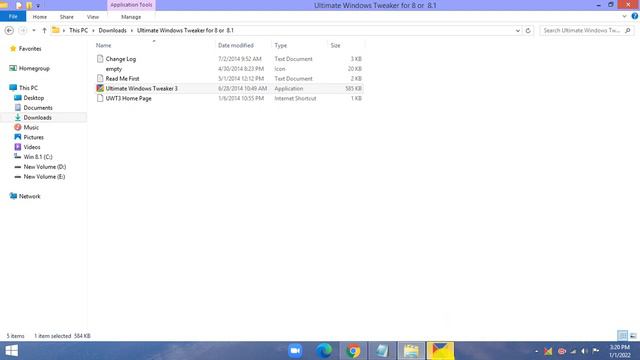Click the Ultimate Windows Tweaker 3 app icon
The image size is (640, 360).
pyautogui.click(x=100, y=88)
